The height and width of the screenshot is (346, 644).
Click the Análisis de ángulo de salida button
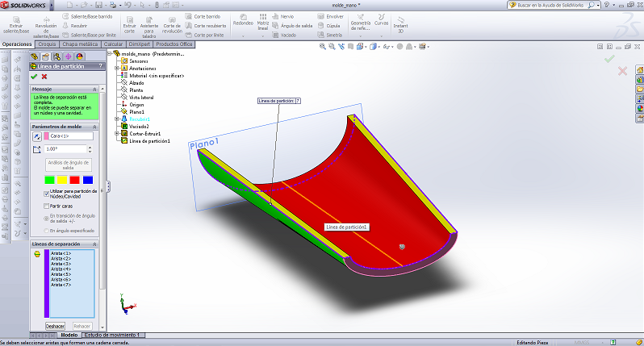click(x=68, y=165)
